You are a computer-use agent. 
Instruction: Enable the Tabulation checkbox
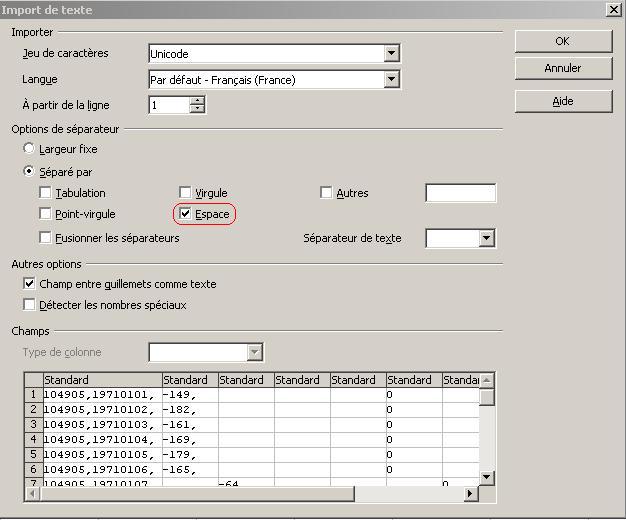pyautogui.click(x=46, y=193)
